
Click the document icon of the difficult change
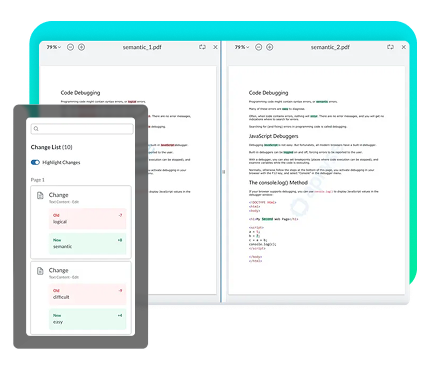pyautogui.click(x=40, y=271)
